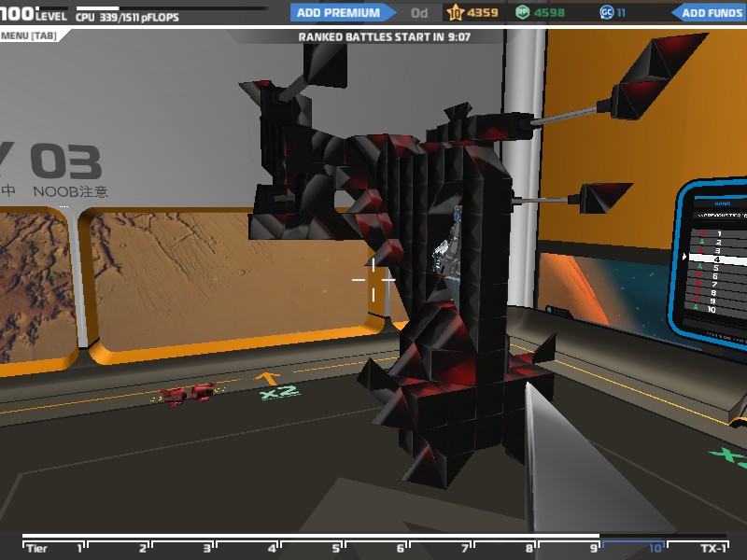Select rank row 9 on leaderboard
Viewport: 747px width, 560px height.
pos(715,301)
